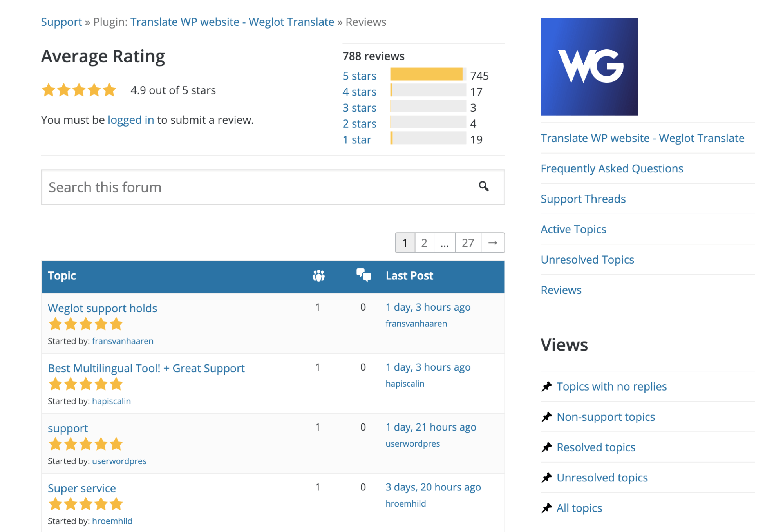The height and width of the screenshot is (532, 783).
Task: Click the 788 reviews heading
Action: tap(373, 56)
